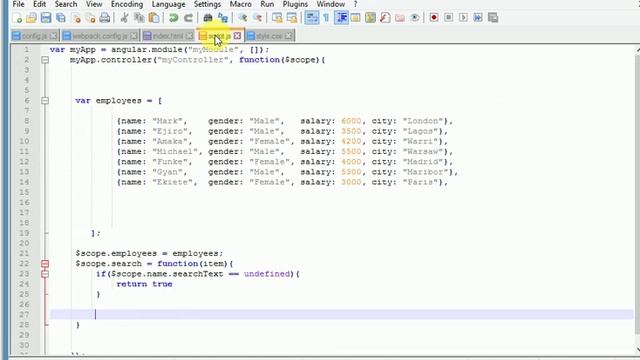The image size is (640, 360).
Task: Open the ? help menu
Action: [355, 4]
